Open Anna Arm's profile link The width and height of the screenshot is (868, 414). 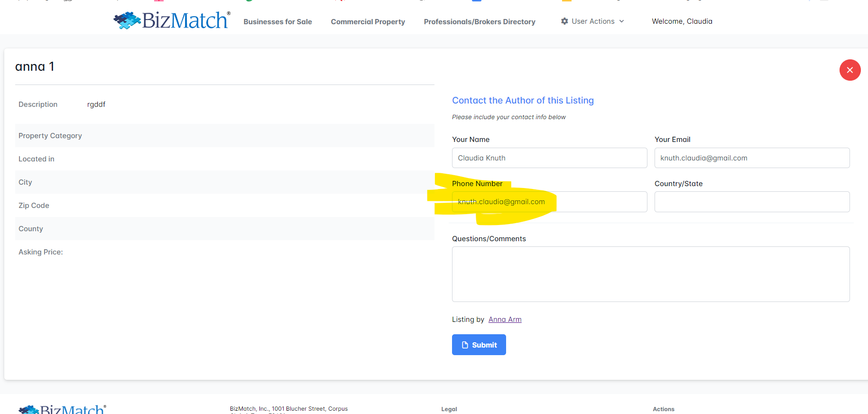coord(505,320)
